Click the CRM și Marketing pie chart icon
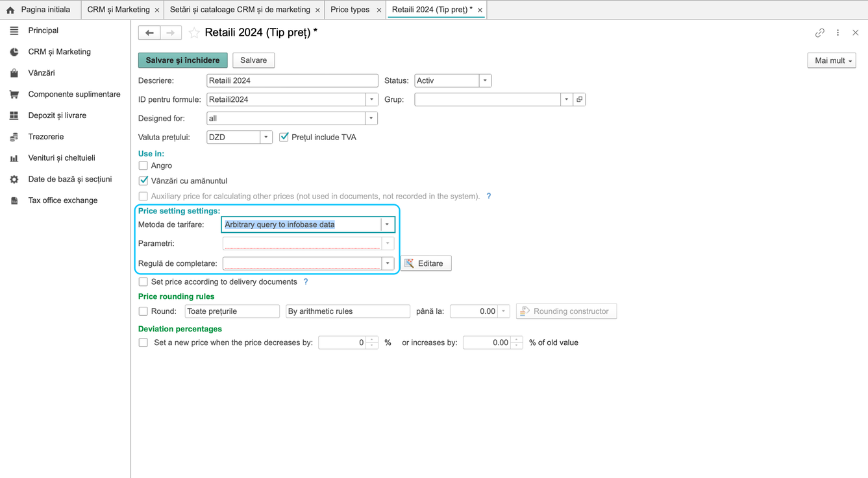The image size is (868, 478). [x=14, y=52]
